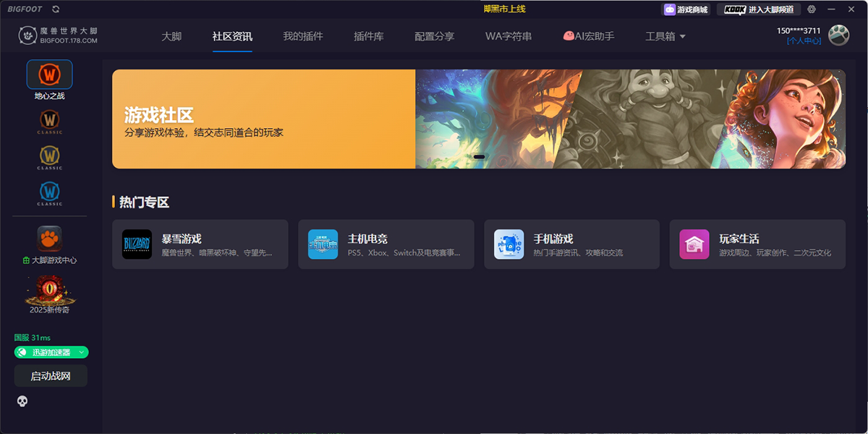Click the 2025新传奇 flame icon
Image resolution: width=868 pixels, height=434 pixels.
point(49,289)
